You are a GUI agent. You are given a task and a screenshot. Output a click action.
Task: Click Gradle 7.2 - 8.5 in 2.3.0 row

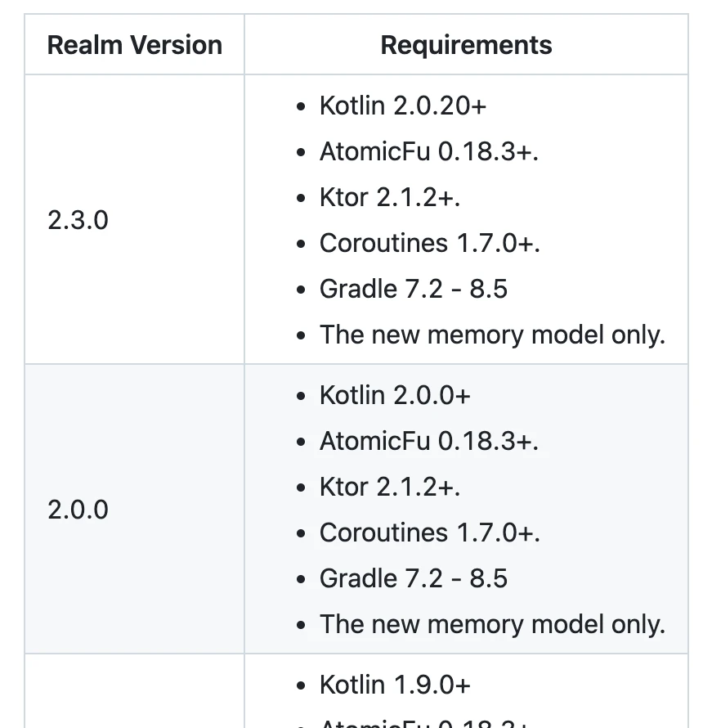(x=414, y=289)
